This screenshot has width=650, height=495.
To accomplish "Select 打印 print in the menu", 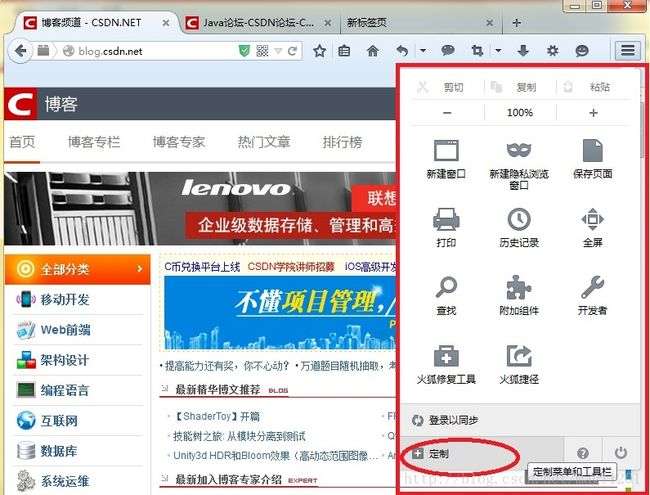I will tap(446, 227).
